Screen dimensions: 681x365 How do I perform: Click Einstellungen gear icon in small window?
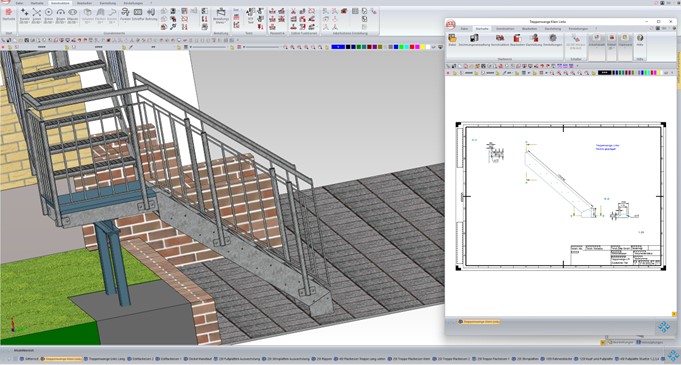point(553,40)
